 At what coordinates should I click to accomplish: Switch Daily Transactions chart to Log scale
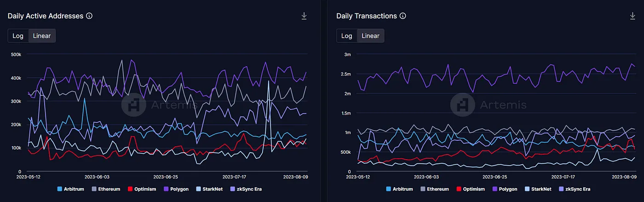tap(347, 36)
